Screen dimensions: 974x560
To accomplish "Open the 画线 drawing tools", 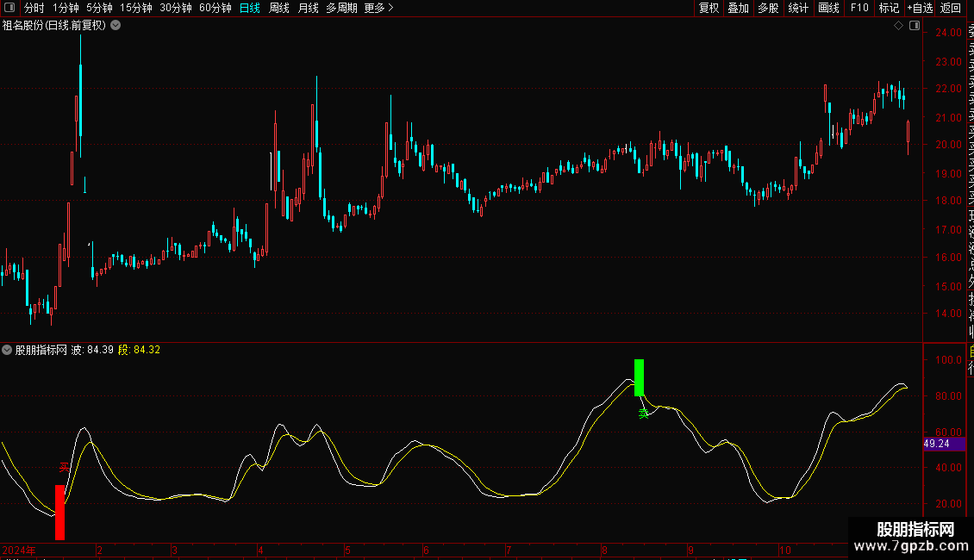I will [828, 8].
